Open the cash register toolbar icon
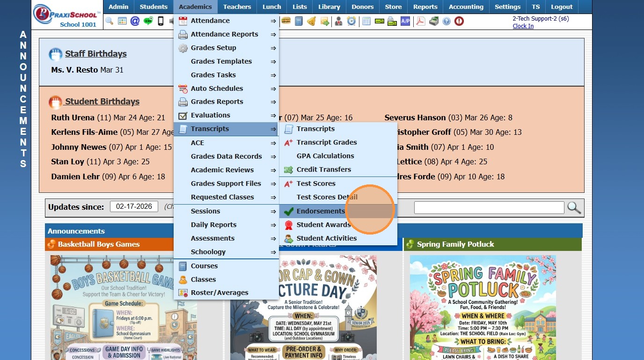 (434, 21)
